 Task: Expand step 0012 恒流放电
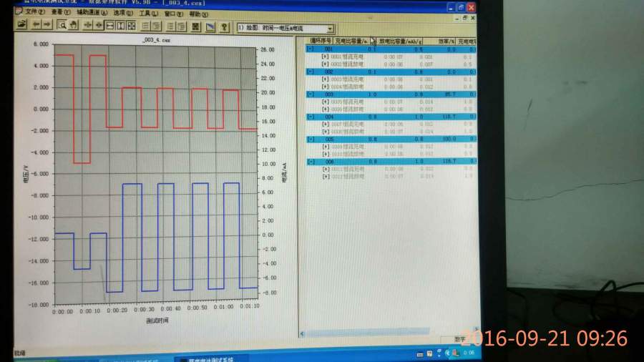pos(326,177)
